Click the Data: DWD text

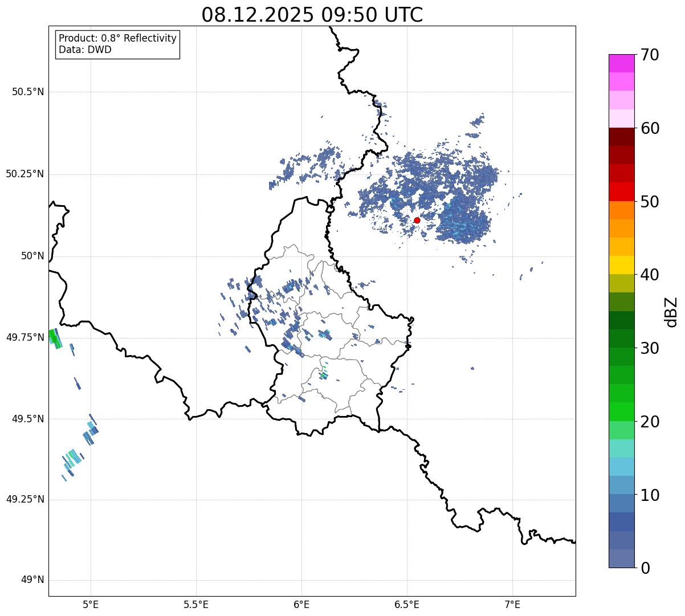tap(85, 50)
